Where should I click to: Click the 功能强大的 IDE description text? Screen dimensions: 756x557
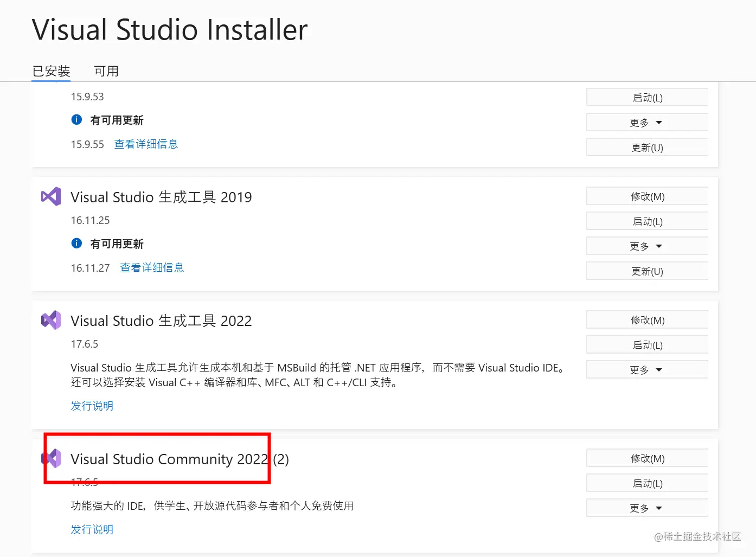pyautogui.click(x=212, y=505)
